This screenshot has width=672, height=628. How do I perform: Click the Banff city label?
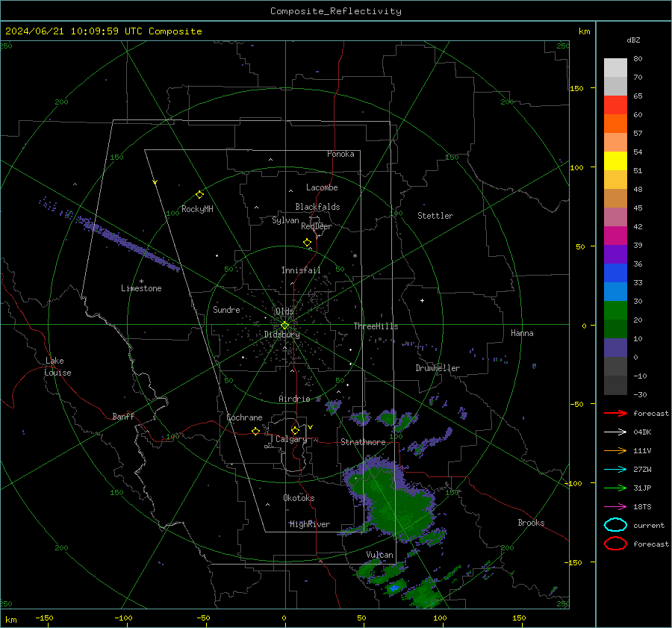[x=123, y=416]
